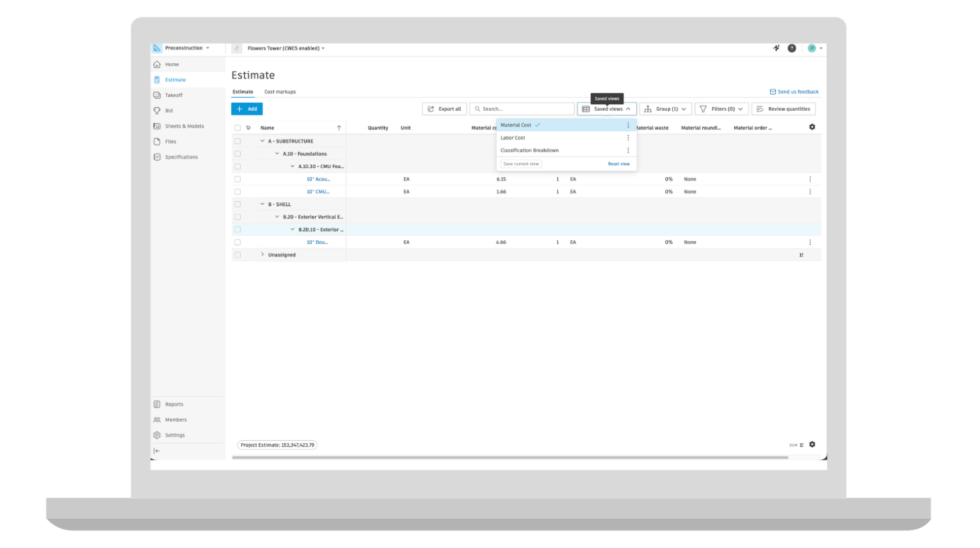Open Settings in sidebar
The height and width of the screenshot is (548, 980).
point(175,435)
